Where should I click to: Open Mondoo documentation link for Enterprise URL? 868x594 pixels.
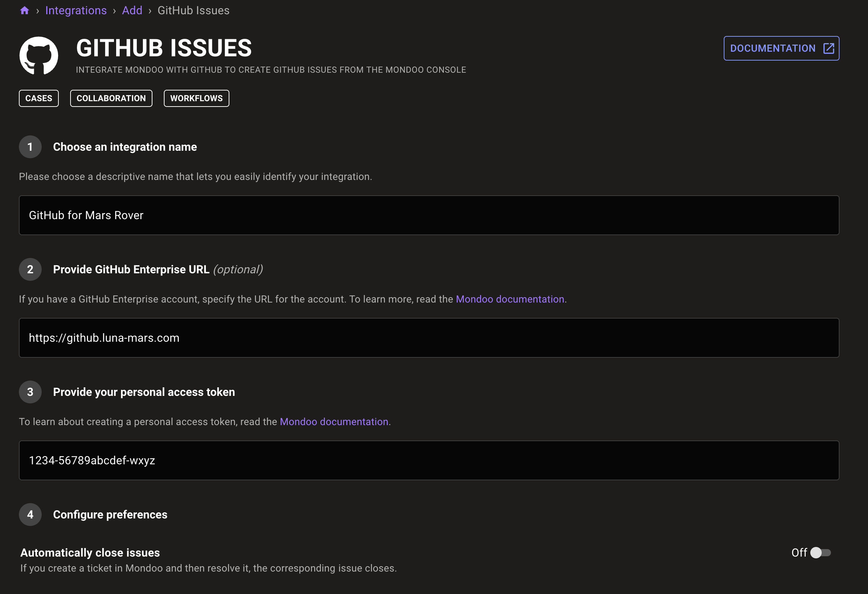coord(510,299)
